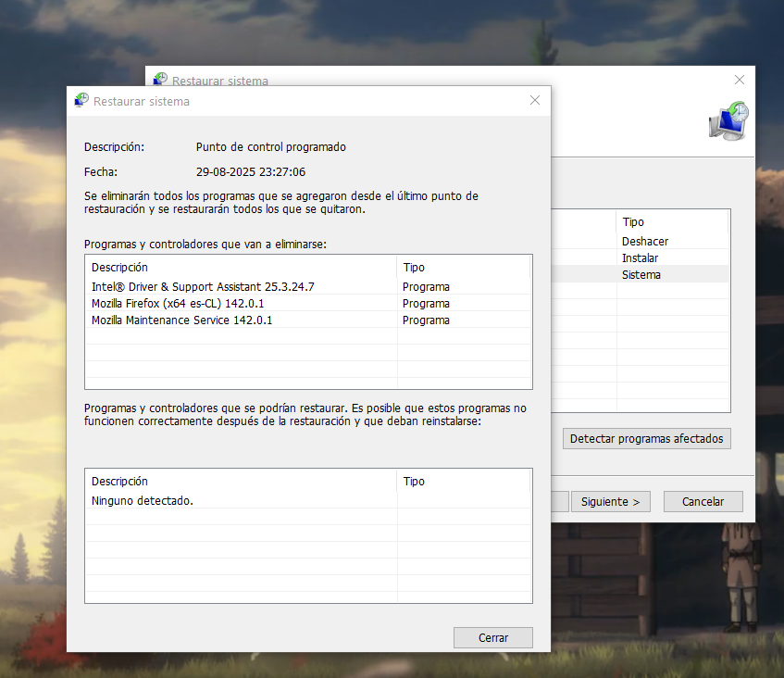Click the large System Restore monitor icon
The width and height of the screenshot is (784, 678).
point(728,121)
